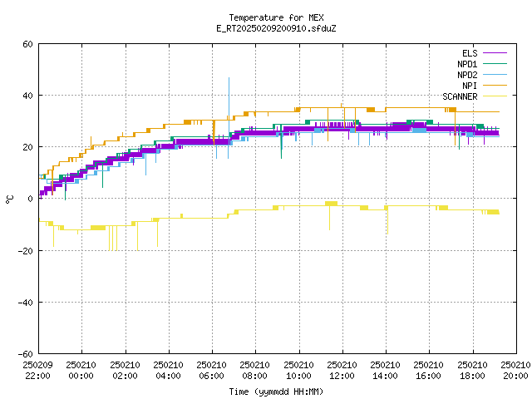Click the tall NPD2 blue spike peak near 06:45
This screenshot has width=532, height=399.
click(x=229, y=79)
